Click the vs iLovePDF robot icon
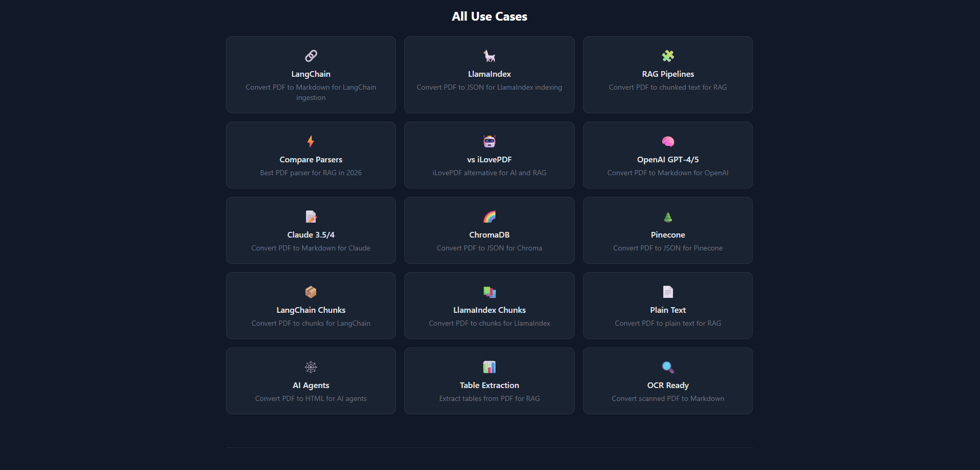Image resolution: width=980 pixels, height=470 pixels. pyautogui.click(x=489, y=141)
